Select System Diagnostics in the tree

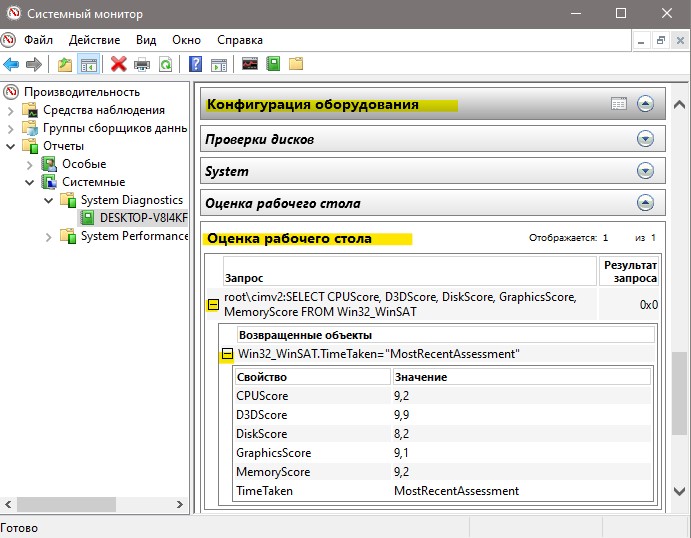coord(132,200)
